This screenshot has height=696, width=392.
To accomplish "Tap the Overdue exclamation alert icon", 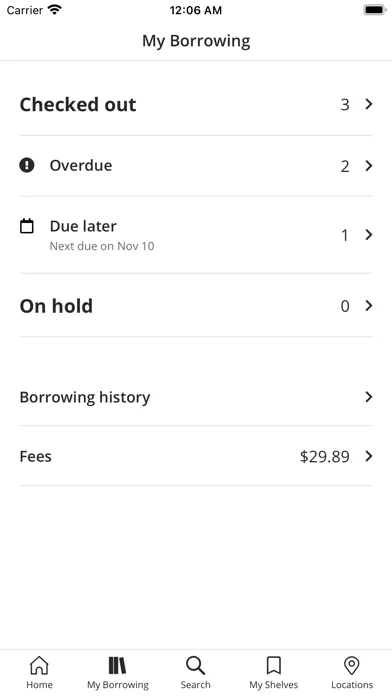I will [x=27, y=166].
